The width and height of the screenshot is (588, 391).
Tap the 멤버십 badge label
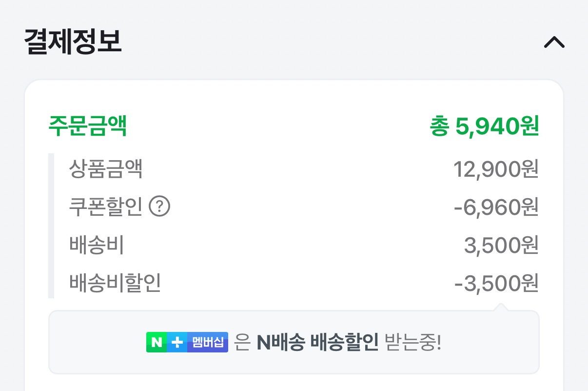coord(208,342)
